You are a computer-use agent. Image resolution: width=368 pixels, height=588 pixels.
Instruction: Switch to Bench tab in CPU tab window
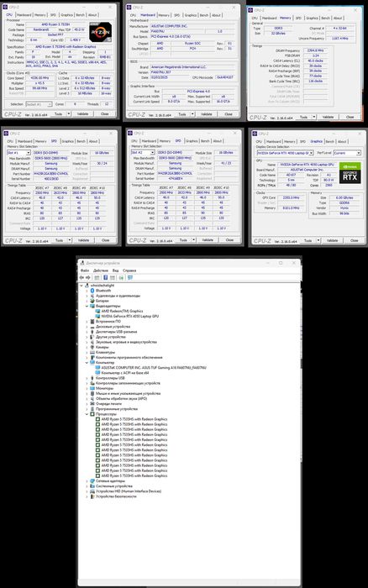pos(81,15)
